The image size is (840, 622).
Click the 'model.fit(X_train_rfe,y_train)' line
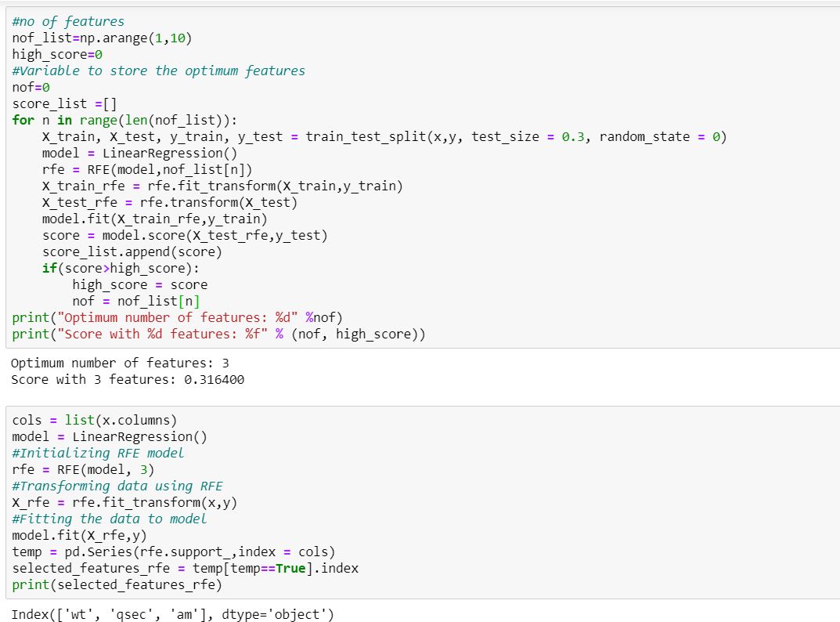coord(155,219)
